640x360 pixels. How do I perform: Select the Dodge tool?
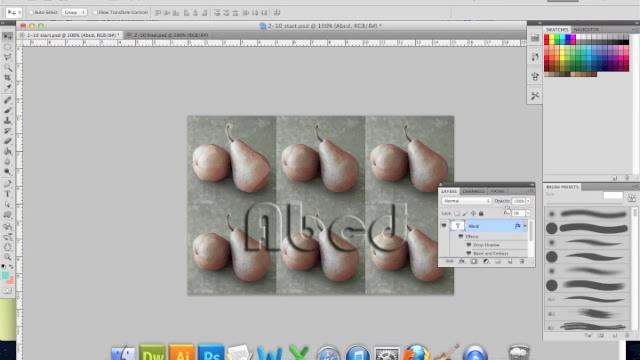[7, 172]
